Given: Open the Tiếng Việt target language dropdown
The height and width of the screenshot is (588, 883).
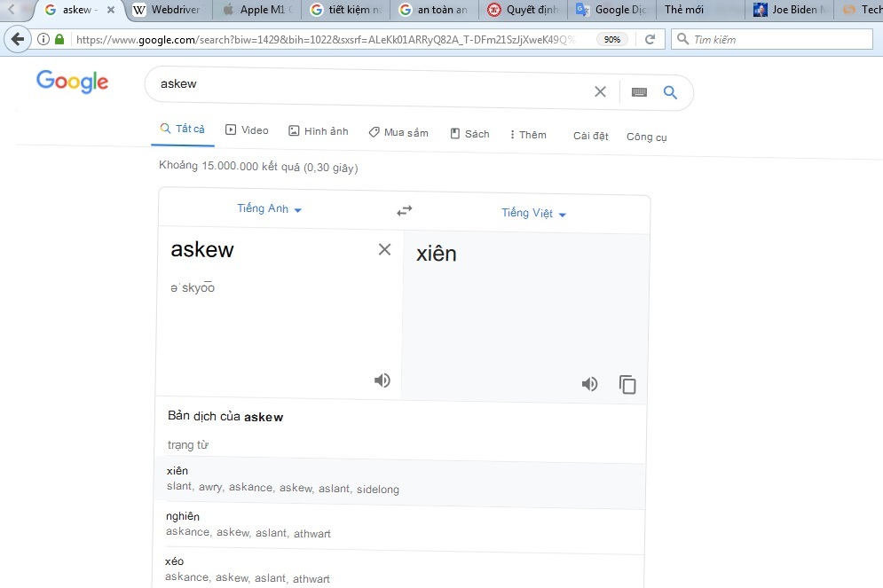Looking at the screenshot, I should click(533, 214).
